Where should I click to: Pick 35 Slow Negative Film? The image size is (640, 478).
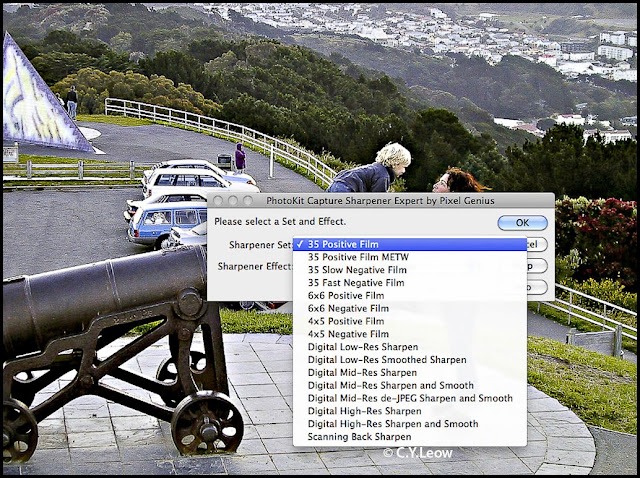pyautogui.click(x=410, y=270)
